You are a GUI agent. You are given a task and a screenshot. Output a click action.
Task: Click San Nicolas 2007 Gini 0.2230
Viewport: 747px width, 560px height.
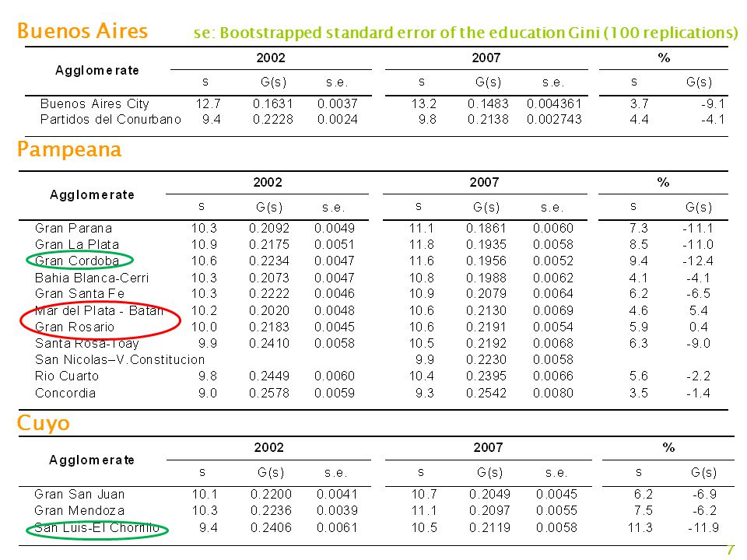(486, 359)
